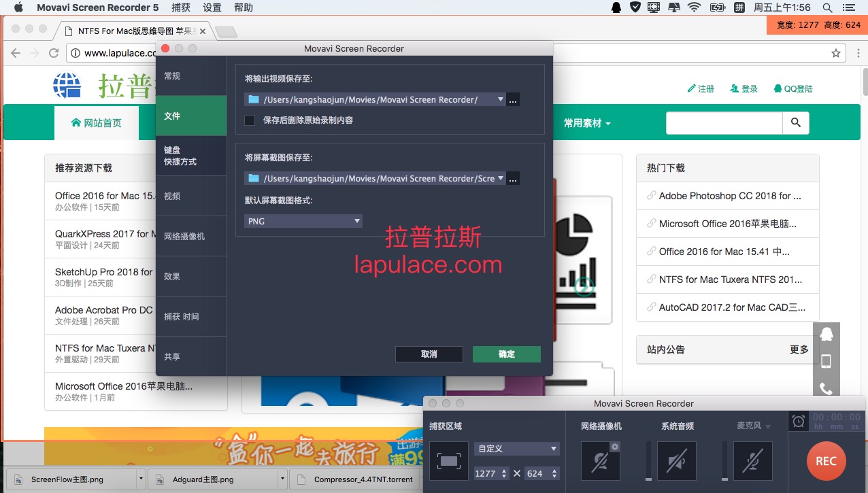Turn on the microphone recording icon
The image size is (868, 493).
click(752, 462)
